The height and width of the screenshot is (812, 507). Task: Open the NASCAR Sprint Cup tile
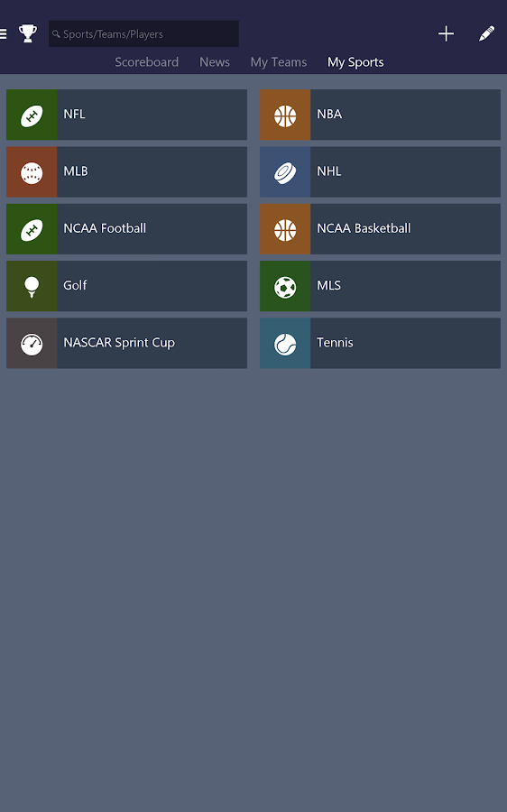point(126,344)
